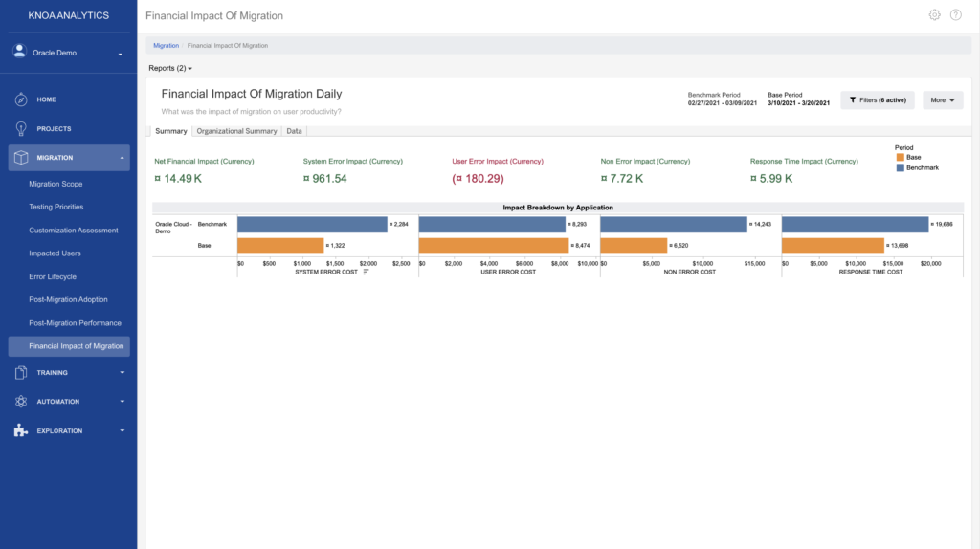Click the Impact Breakdown by Application header

coord(558,208)
